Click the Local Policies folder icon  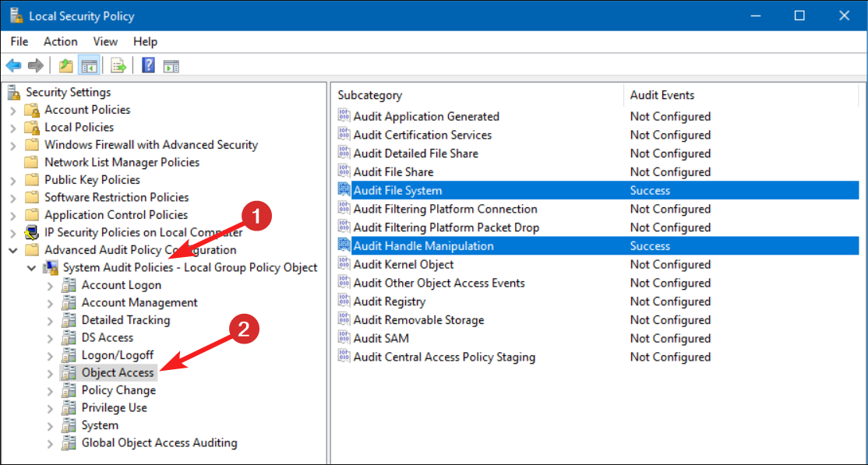(x=32, y=127)
